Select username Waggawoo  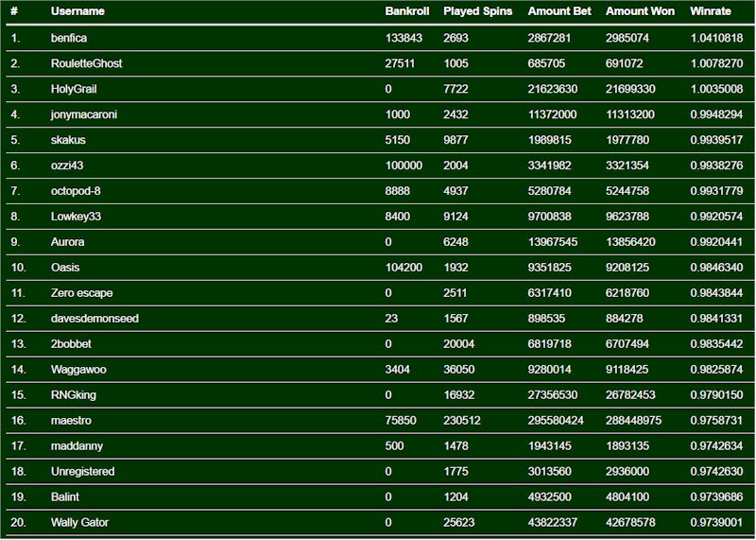78,370
